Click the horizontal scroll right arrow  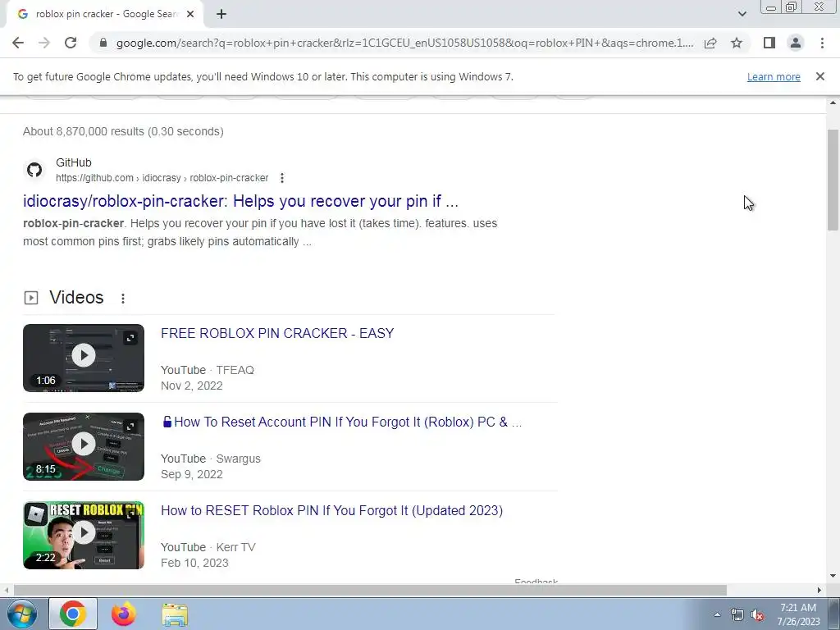click(x=819, y=590)
